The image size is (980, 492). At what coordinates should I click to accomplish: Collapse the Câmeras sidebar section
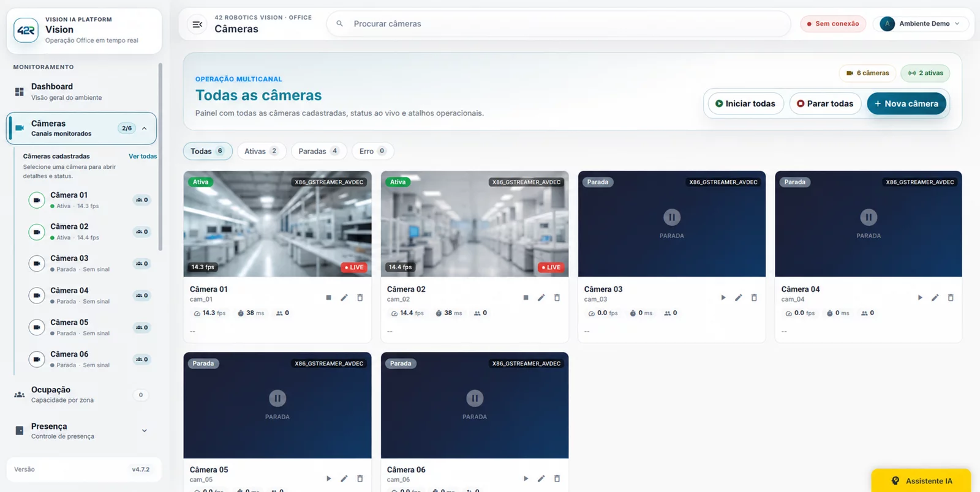(x=145, y=129)
